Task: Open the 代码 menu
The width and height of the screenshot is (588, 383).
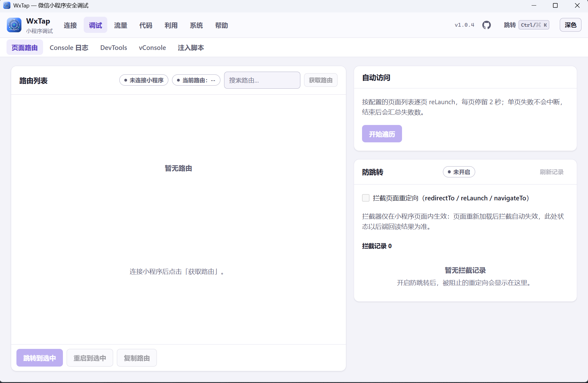Action: tap(146, 25)
